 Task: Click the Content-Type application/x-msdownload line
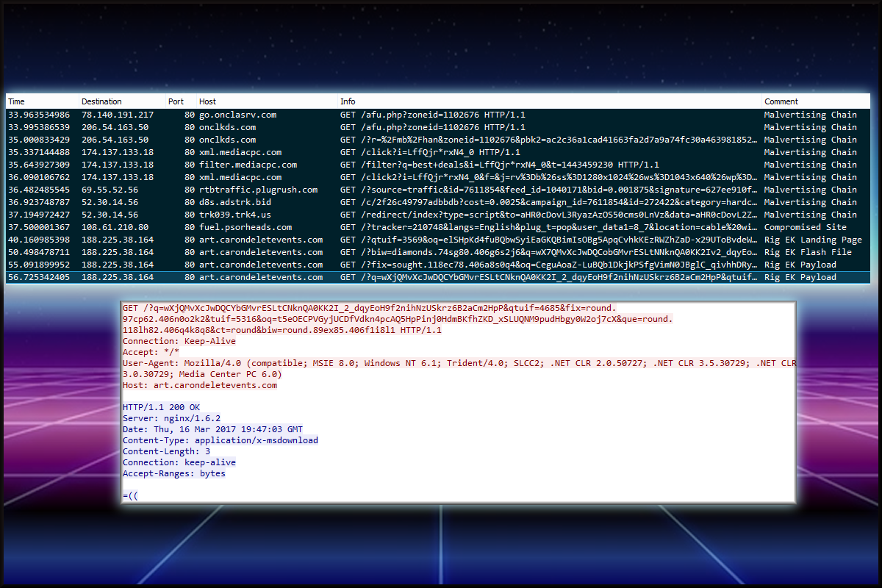[220, 440]
